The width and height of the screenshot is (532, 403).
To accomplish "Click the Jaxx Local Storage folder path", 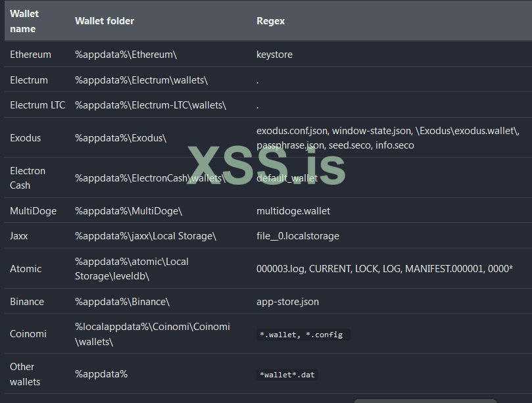I will click(x=145, y=235).
